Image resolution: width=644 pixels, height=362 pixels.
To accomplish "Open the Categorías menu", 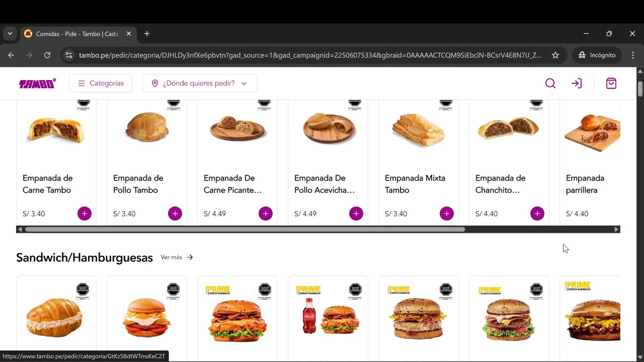I will (101, 83).
